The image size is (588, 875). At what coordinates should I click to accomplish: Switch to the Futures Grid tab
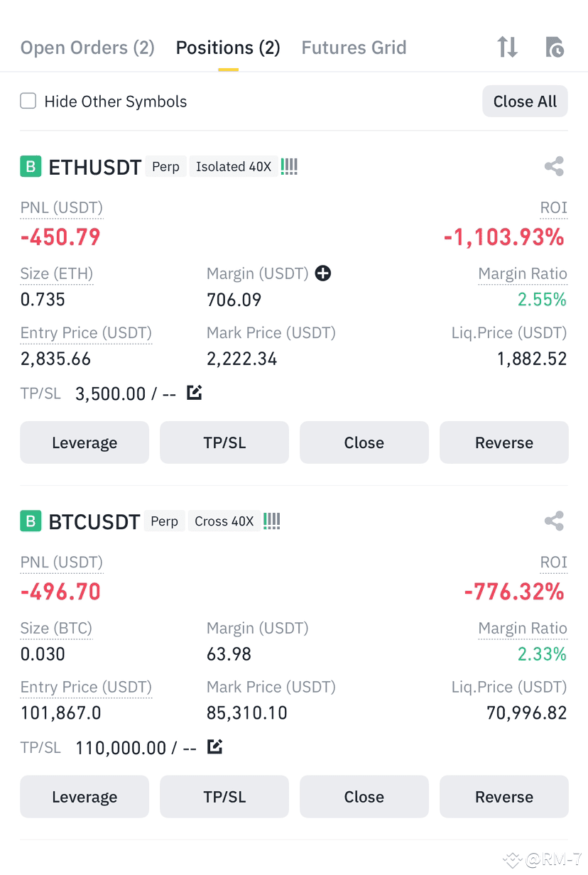click(x=354, y=48)
